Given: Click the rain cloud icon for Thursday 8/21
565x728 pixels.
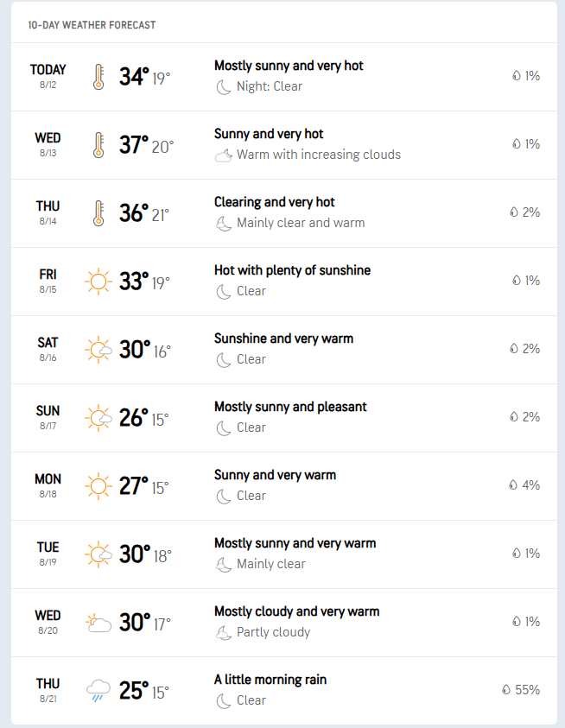Looking at the screenshot, I should (98, 691).
